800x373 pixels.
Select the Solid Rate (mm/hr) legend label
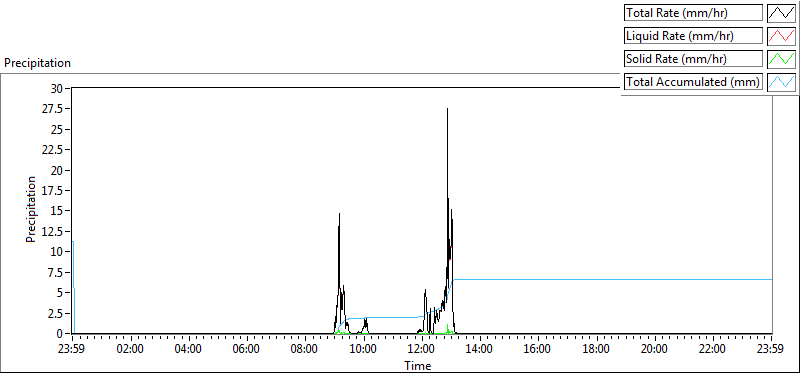[x=693, y=59]
